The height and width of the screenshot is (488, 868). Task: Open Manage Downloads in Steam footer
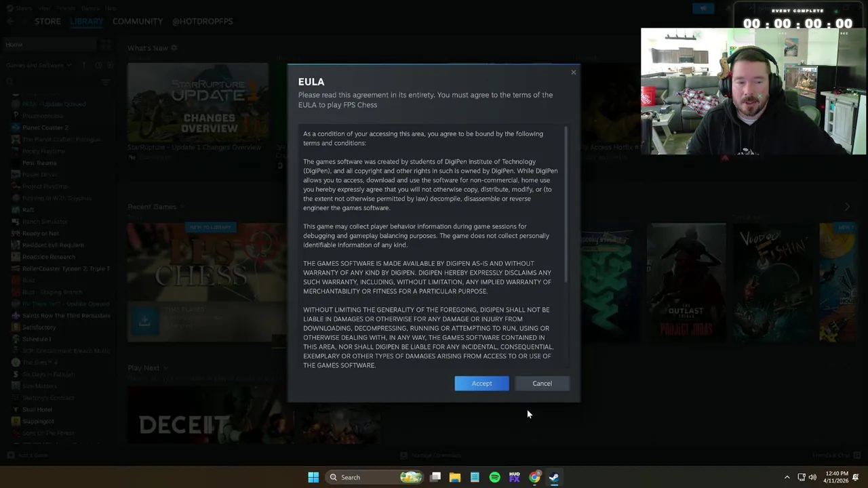[x=431, y=455]
